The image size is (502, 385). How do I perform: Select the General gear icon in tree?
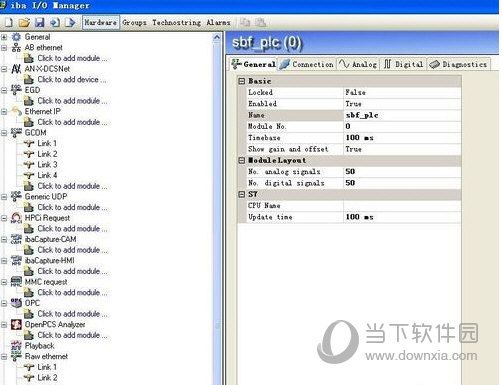click(16, 37)
